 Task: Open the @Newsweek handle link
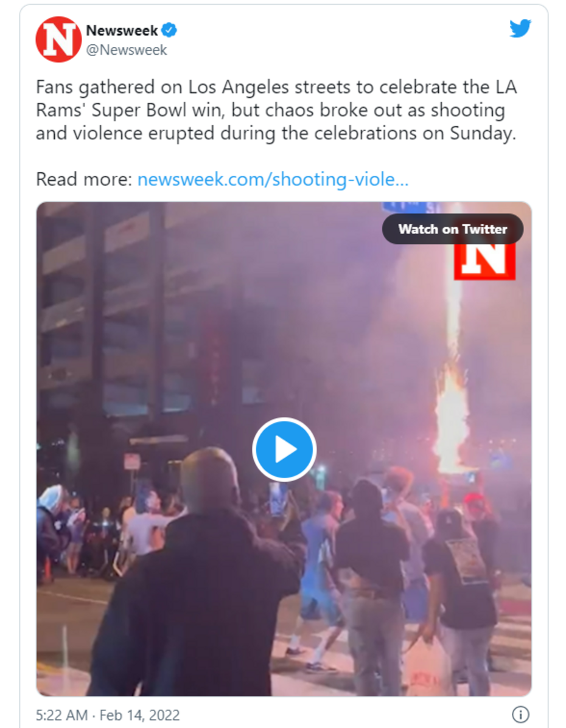pyautogui.click(x=127, y=50)
